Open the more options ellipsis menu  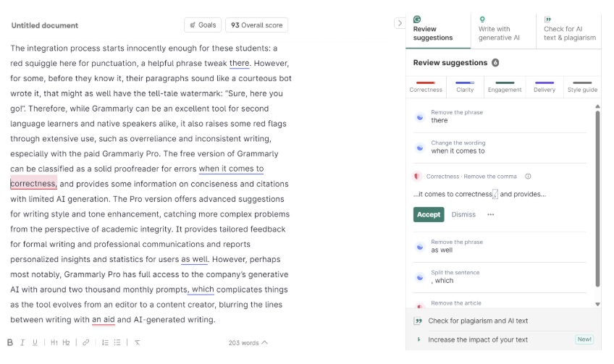(x=491, y=214)
